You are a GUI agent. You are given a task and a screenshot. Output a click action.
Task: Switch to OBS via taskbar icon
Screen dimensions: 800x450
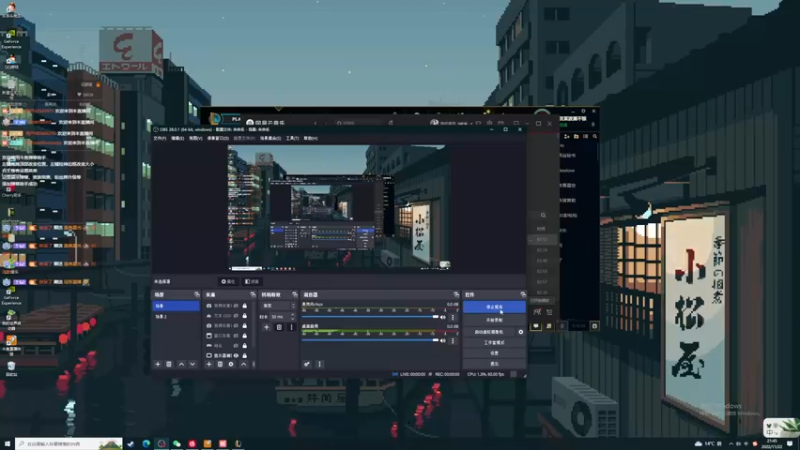tap(161, 444)
